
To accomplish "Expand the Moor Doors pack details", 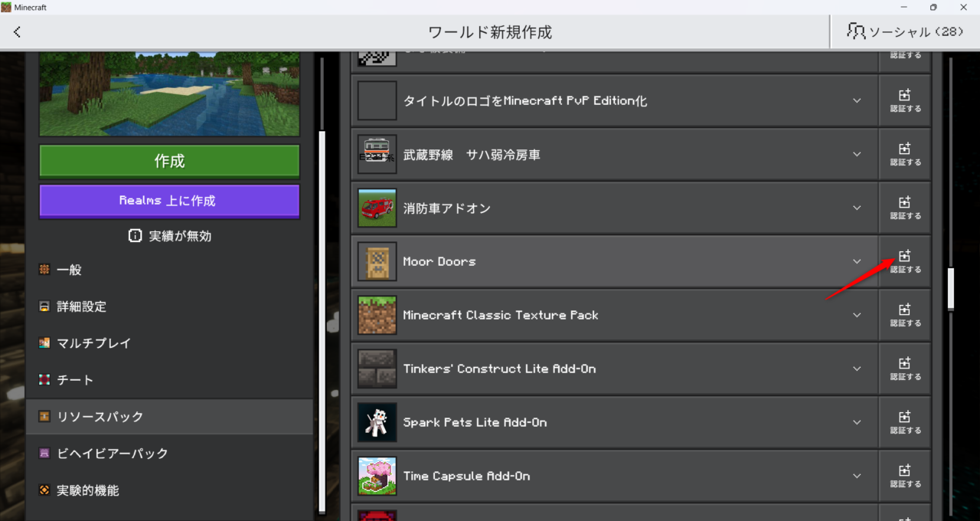I will [x=857, y=261].
